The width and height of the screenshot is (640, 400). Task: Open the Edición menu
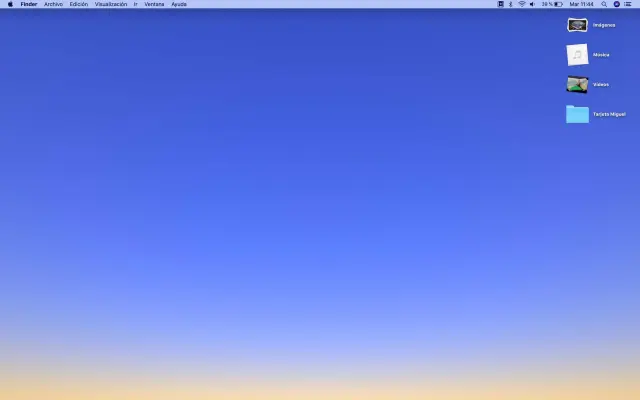coord(78,4)
